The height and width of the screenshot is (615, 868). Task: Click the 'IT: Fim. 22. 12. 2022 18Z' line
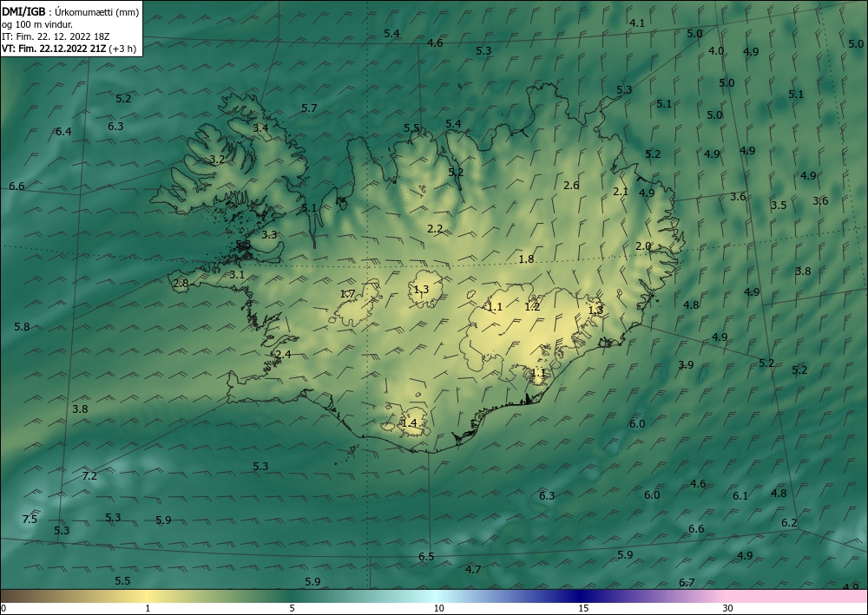click(56, 36)
